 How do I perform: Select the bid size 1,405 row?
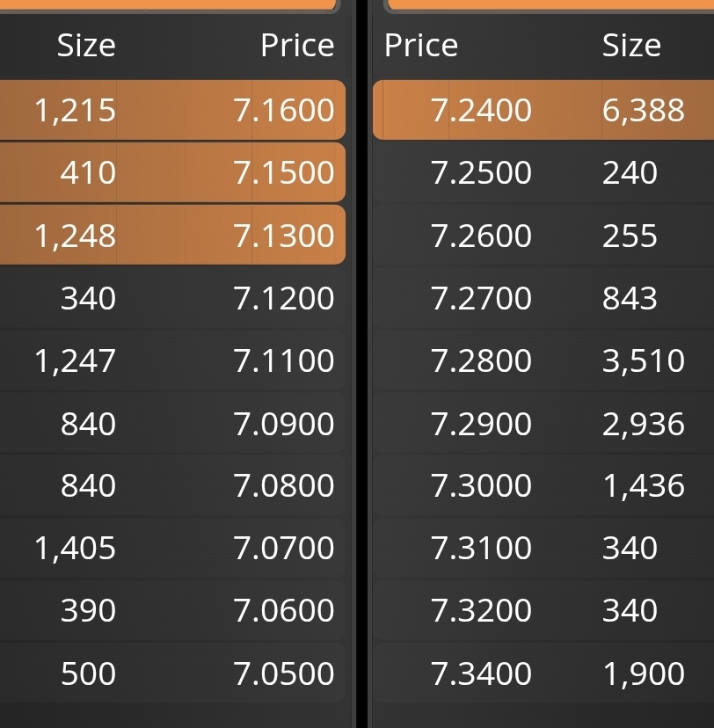172,548
